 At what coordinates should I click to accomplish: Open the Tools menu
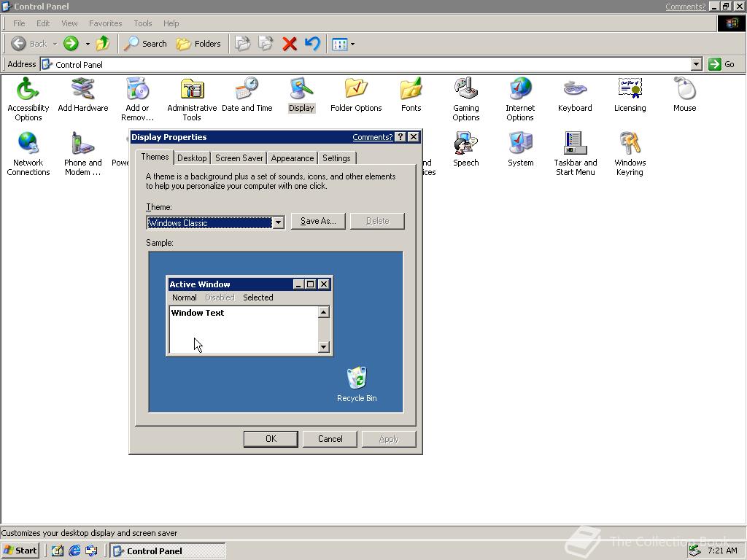pyautogui.click(x=143, y=23)
